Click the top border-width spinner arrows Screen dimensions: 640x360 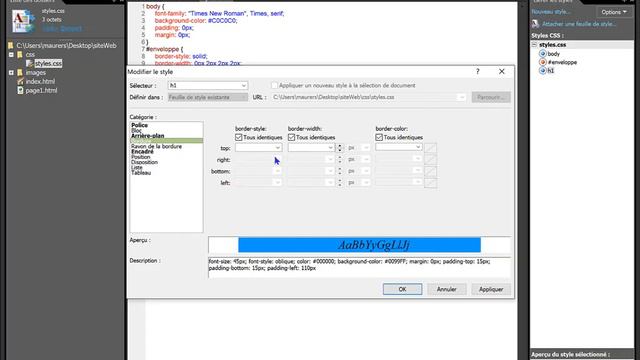point(340,148)
